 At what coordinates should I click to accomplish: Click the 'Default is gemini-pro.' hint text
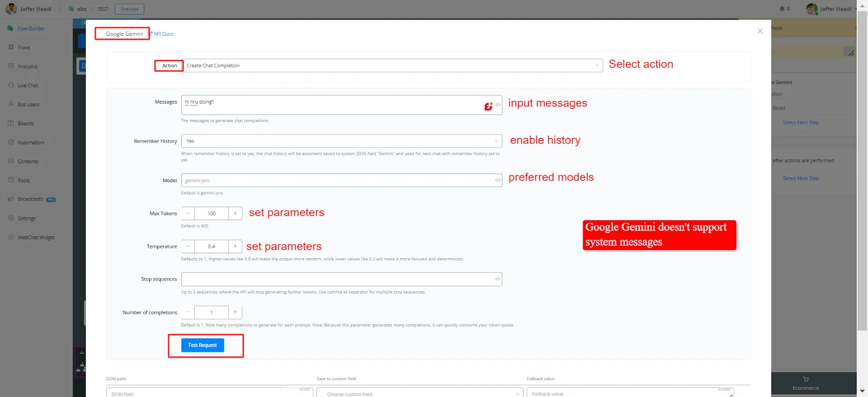click(x=202, y=193)
